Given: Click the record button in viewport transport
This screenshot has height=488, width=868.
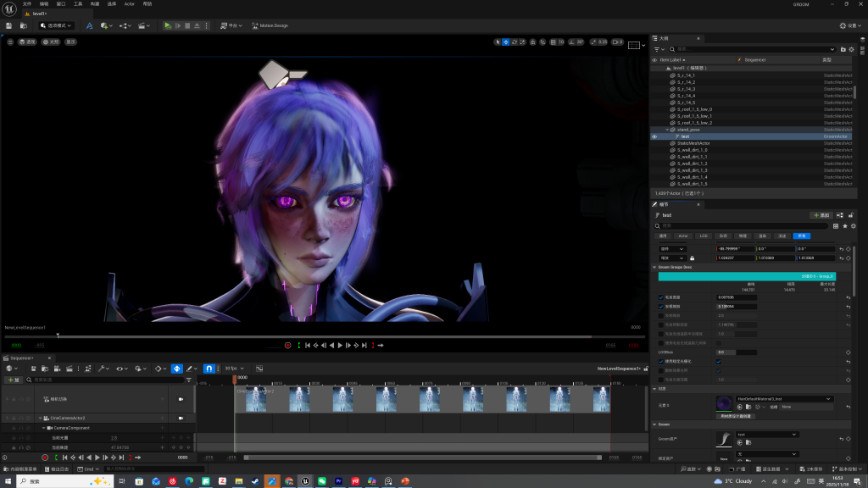Looking at the screenshot, I should coord(287,346).
